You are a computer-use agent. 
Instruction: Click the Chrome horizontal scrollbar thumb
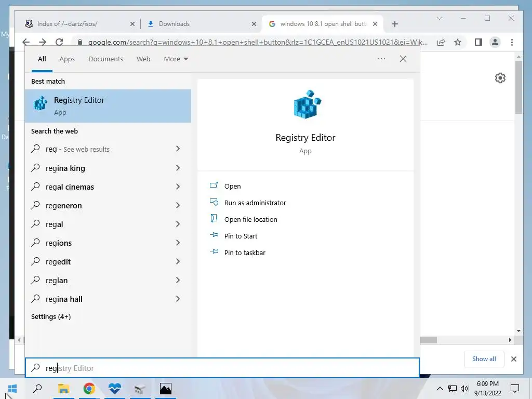click(428, 340)
